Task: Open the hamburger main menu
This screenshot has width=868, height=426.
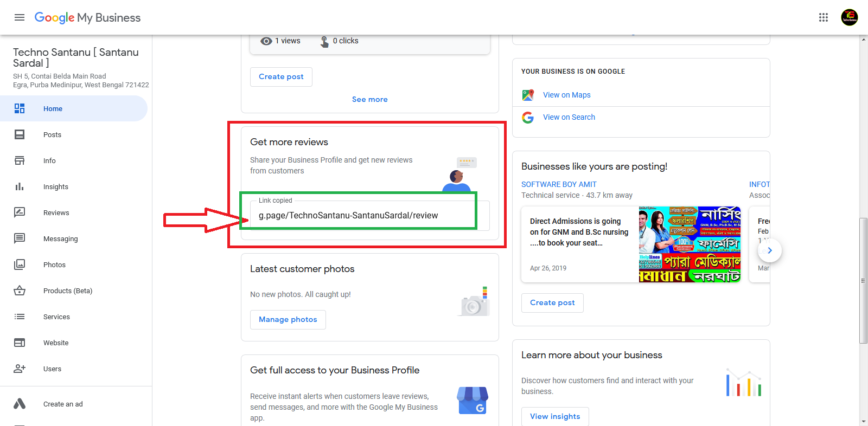Action: pos(20,17)
